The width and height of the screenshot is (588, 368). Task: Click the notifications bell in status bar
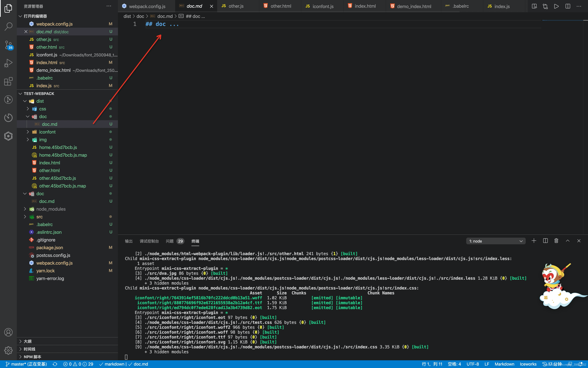581,364
